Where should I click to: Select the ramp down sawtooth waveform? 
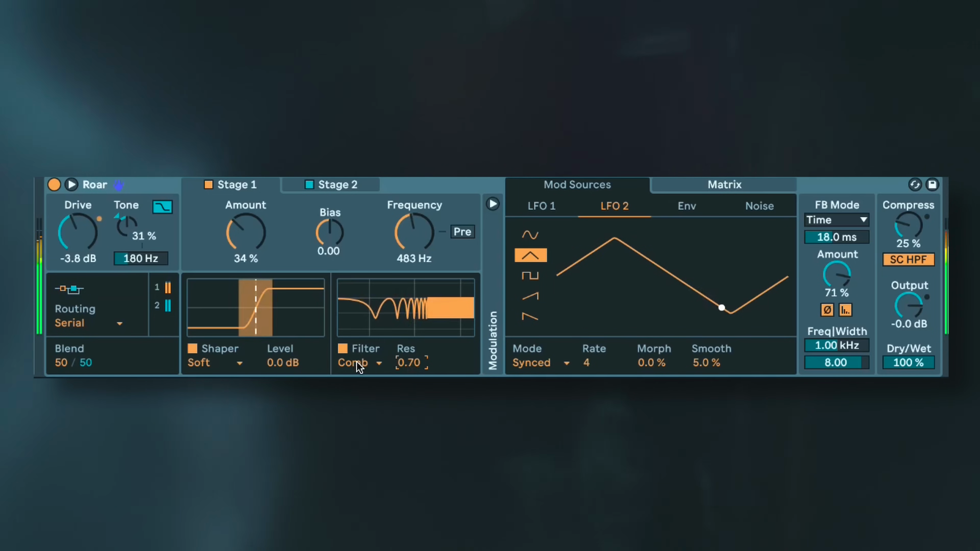[x=530, y=316]
